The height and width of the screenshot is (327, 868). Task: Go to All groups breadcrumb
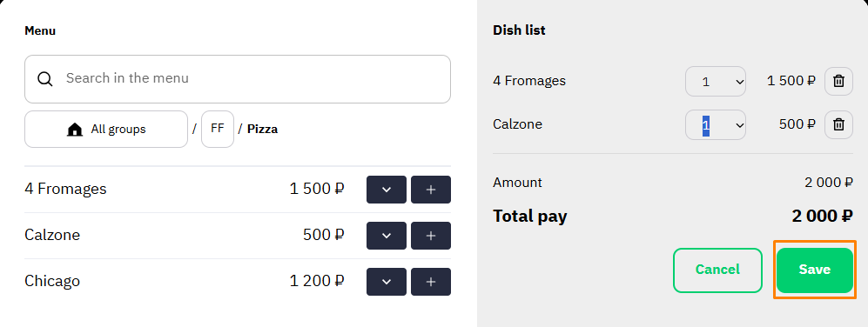[106, 130]
